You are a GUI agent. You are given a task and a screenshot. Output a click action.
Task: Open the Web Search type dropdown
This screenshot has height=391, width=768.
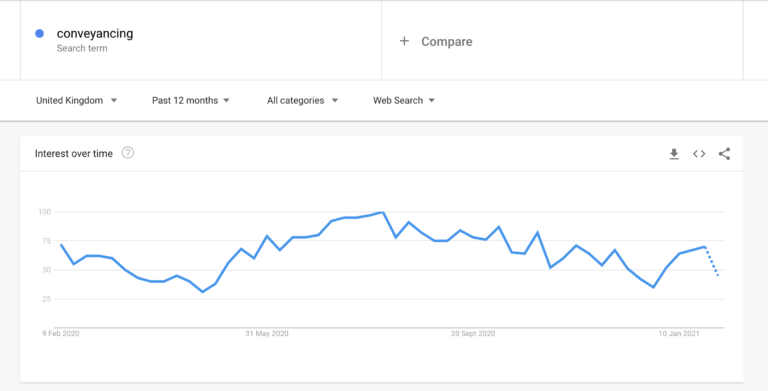[x=404, y=100]
